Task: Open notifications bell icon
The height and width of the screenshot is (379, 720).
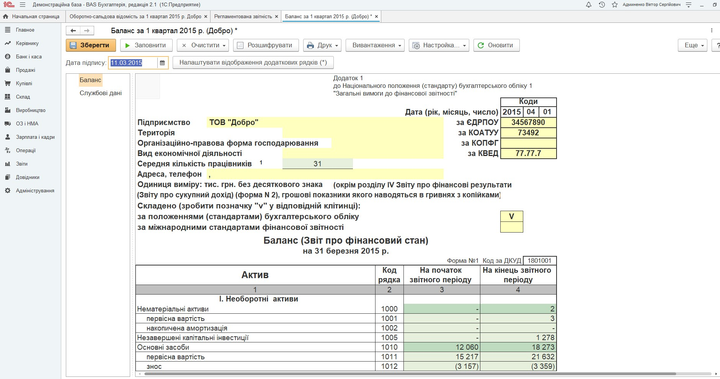Action: (589, 5)
